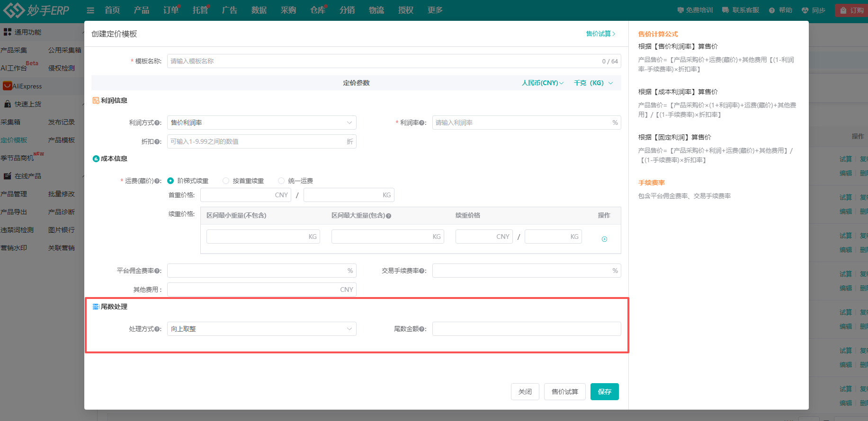The image size is (868, 421).
Task: Click the help icon next to 区间最大重量(包含)
Action: (389, 216)
